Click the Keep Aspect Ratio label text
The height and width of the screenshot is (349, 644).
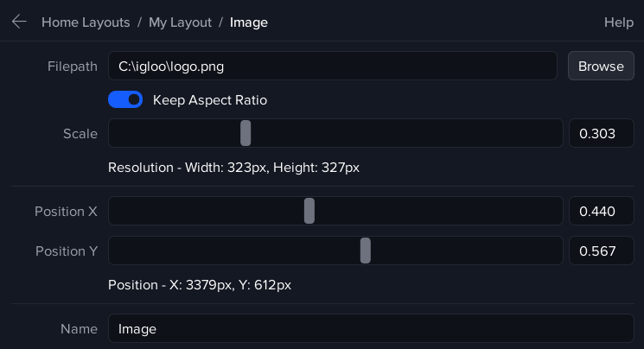pyautogui.click(x=210, y=99)
